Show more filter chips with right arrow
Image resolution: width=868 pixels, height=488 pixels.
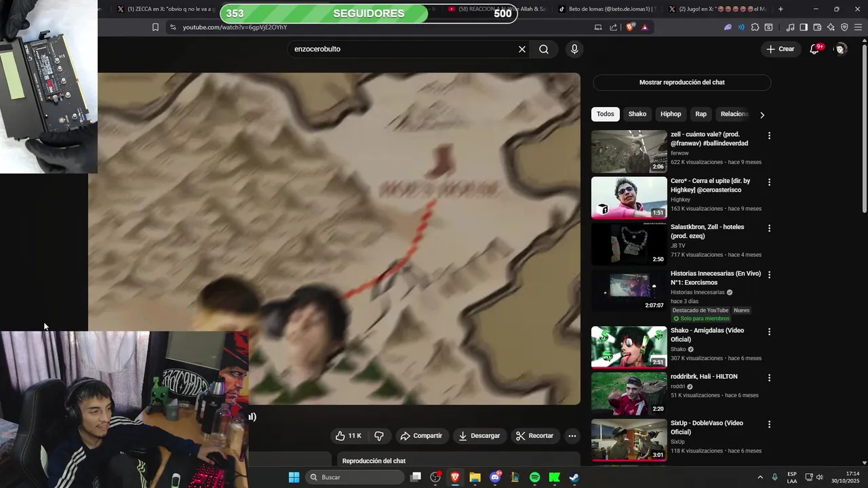tap(762, 115)
